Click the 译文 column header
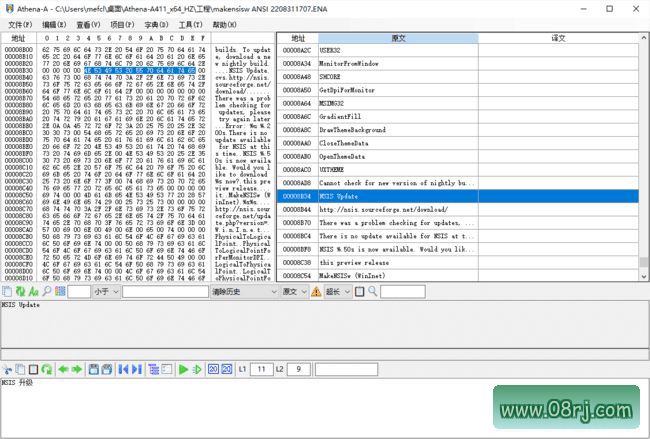 click(x=558, y=38)
